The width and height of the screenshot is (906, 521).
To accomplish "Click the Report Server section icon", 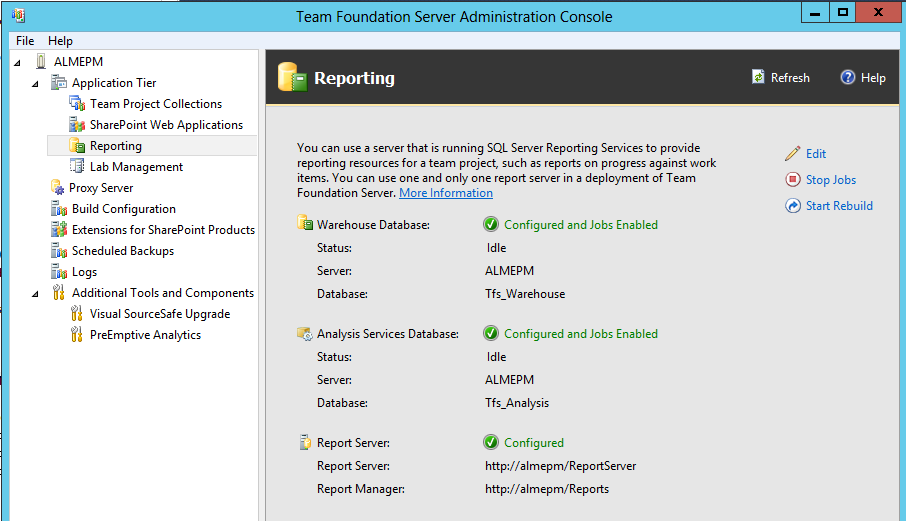I will coord(305,442).
